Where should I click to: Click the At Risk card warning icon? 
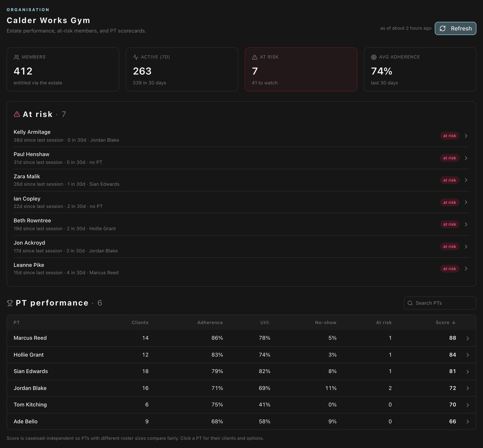pyautogui.click(x=254, y=57)
